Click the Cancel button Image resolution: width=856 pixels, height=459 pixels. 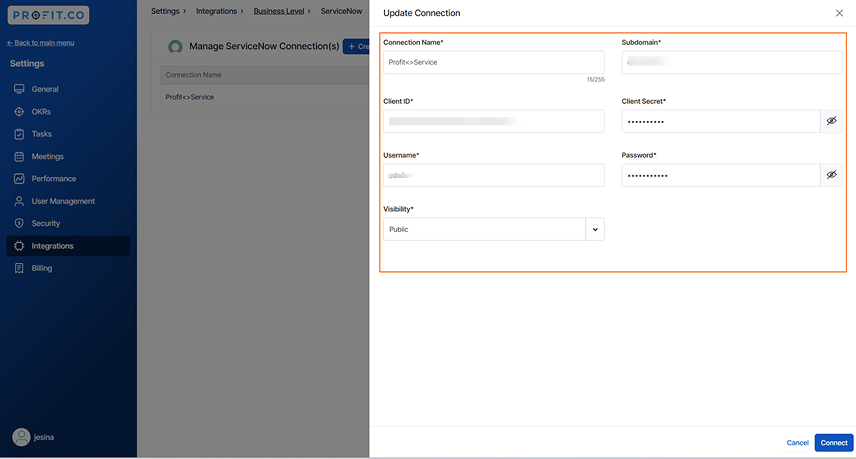[x=797, y=443]
